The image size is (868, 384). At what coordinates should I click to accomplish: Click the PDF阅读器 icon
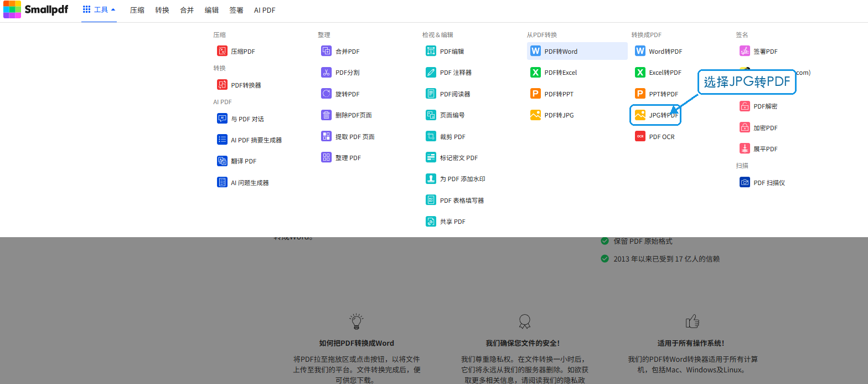point(431,94)
